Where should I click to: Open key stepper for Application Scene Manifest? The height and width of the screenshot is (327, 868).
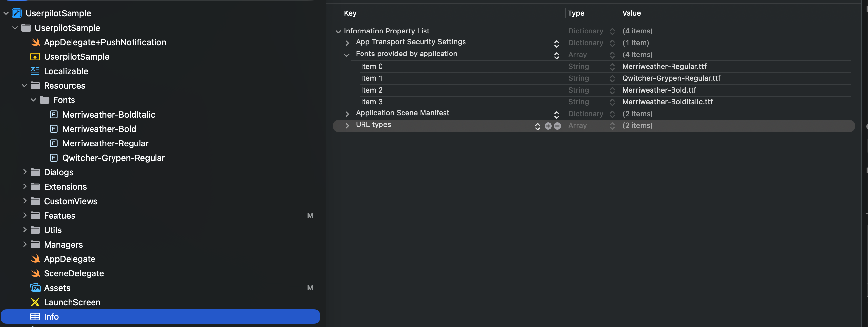coord(557,115)
